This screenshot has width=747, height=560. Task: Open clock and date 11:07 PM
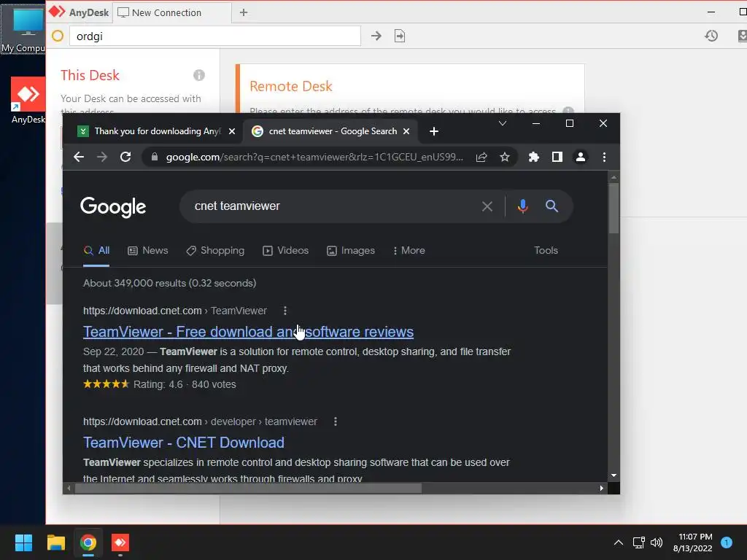[693, 542]
